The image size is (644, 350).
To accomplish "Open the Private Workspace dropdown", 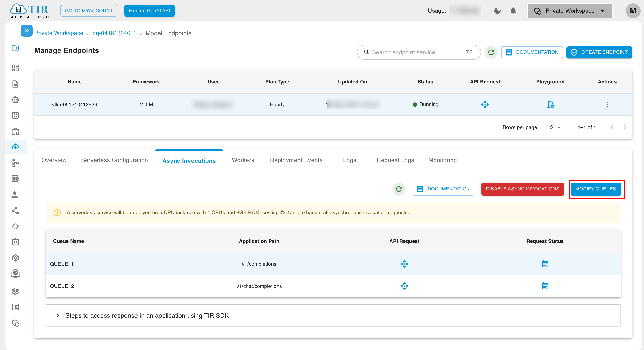I will [x=570, y=11].
